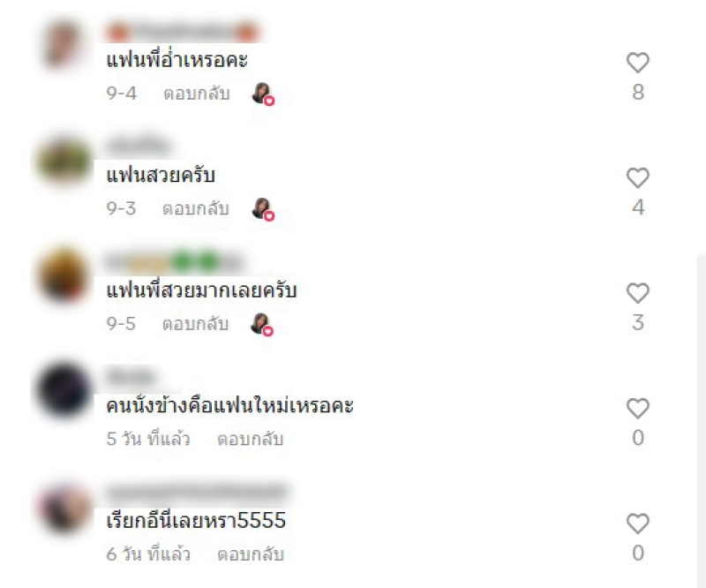Like the comment "คนนั่งข้างคือแฟนใหม่เหรอคะ"
This screenshot has height=588, width=706.
tap(637, 409)
